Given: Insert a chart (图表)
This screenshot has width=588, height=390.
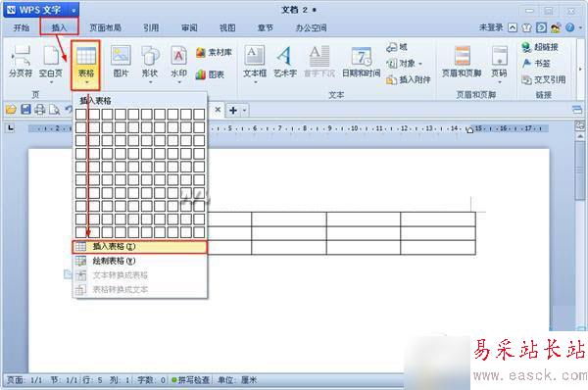Looking at the screenshot, I should tap(210, 74).
